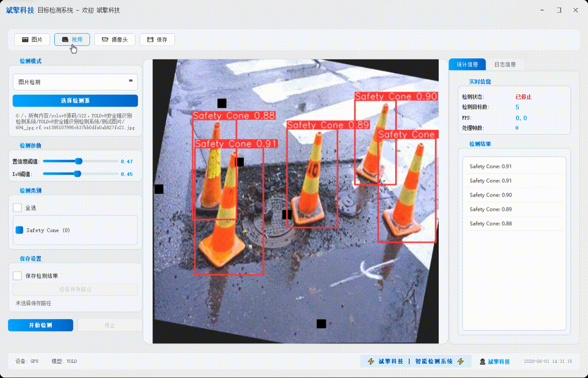
Task: Adjust the IoU阈值 slider
Action: point(78,174)
